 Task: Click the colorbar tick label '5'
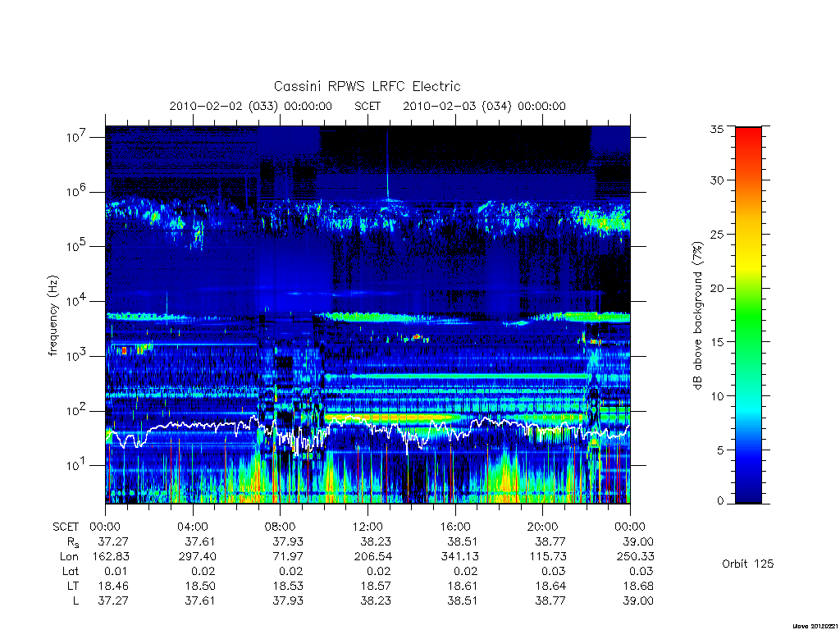[720, 450]
